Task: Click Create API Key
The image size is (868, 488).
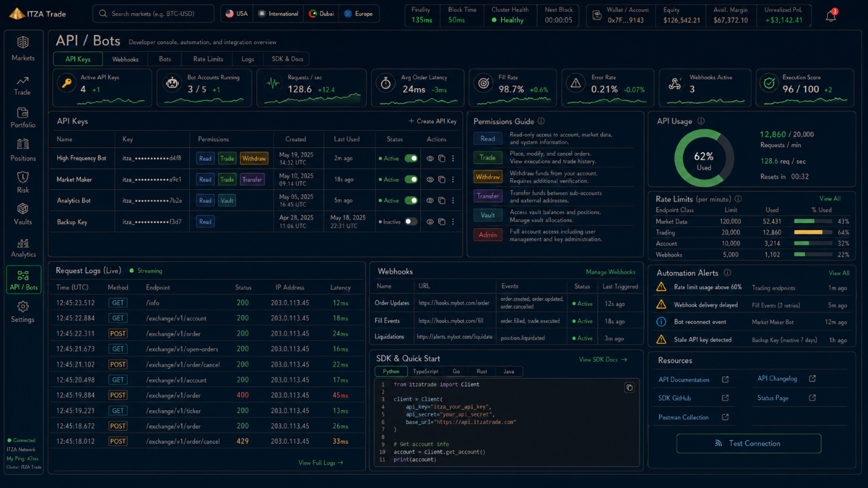Action: coord(432,121)
